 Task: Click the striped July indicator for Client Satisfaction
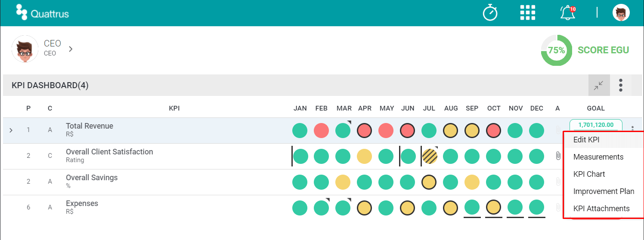(x=429, y=156)
